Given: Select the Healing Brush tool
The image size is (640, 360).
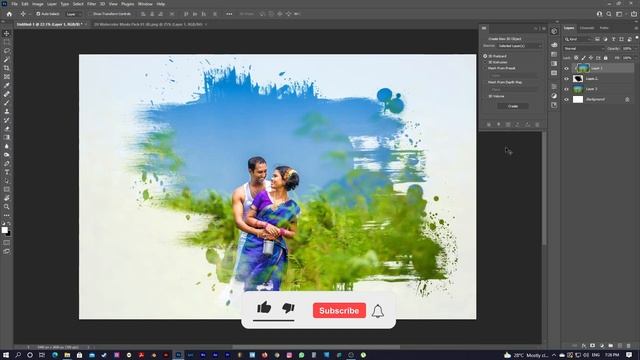Looking at the screenshot, I should click(x=7, y=94).
